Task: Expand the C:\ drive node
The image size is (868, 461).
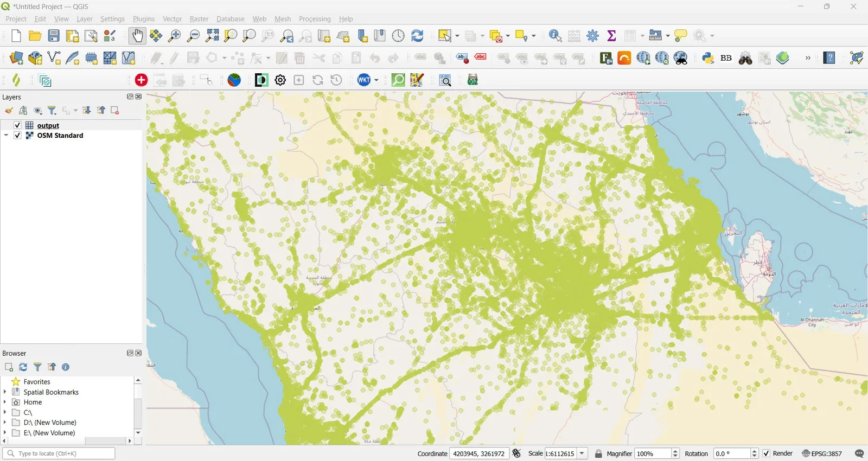Action: (x=5, y=413)
